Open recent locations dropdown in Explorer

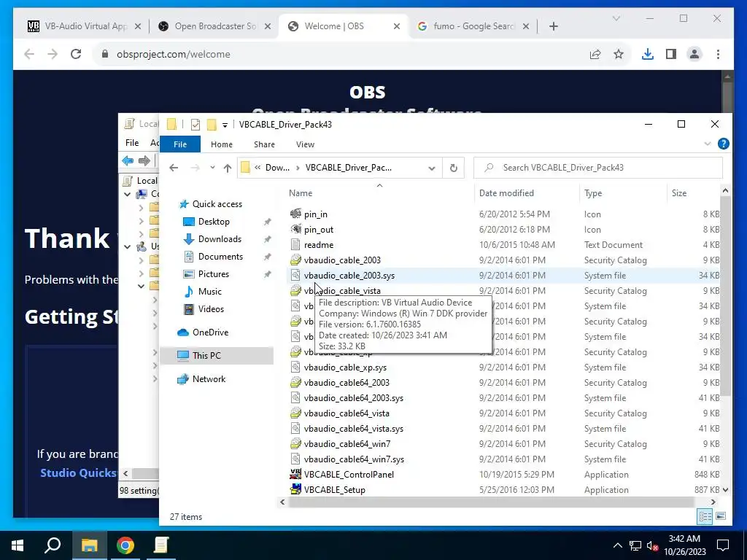pos(212,168)
